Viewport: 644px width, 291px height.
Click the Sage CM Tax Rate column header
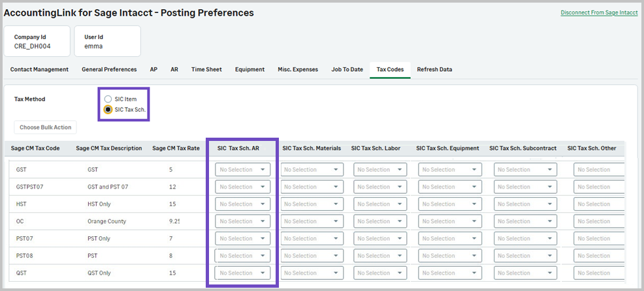(x=176, y=148)
